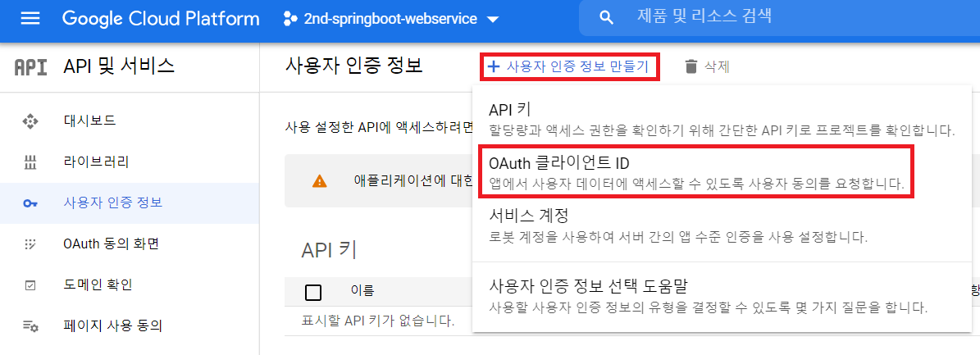Click the project hexagon icon
Image resolution: width=980 pixels, height=355 pixels.
point(290,20)
